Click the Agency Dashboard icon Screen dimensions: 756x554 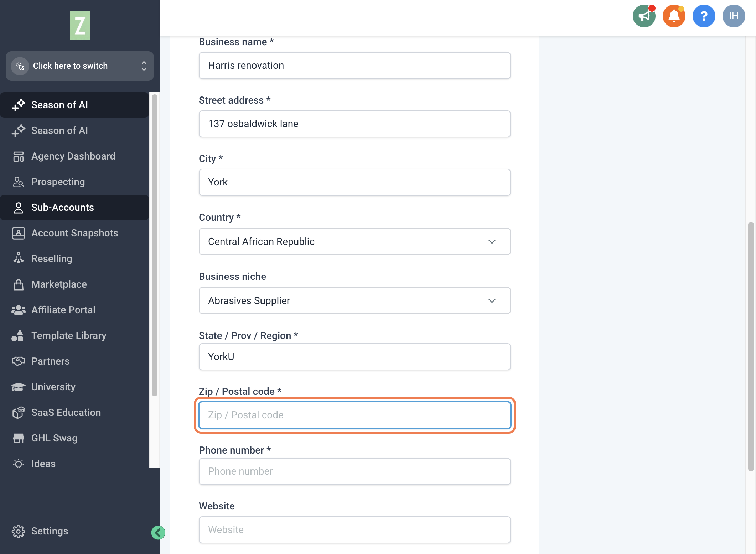click(x=18, y=156)
